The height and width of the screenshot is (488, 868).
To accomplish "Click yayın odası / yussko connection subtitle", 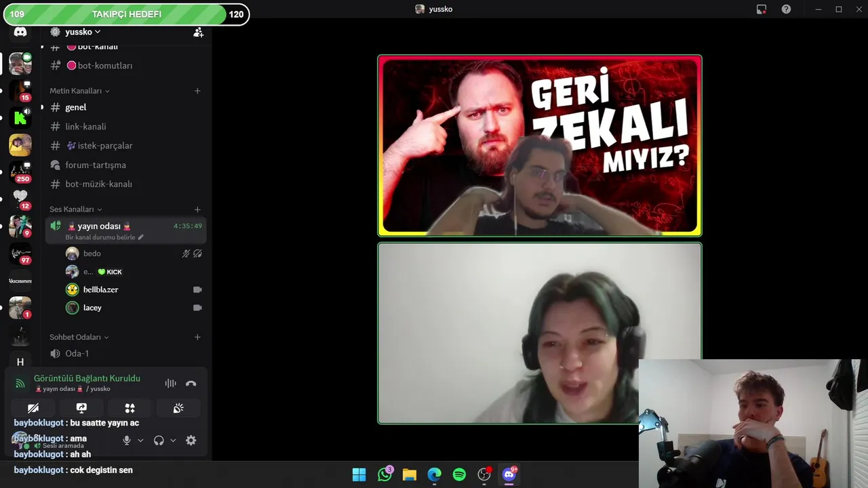I will [72, 389].
